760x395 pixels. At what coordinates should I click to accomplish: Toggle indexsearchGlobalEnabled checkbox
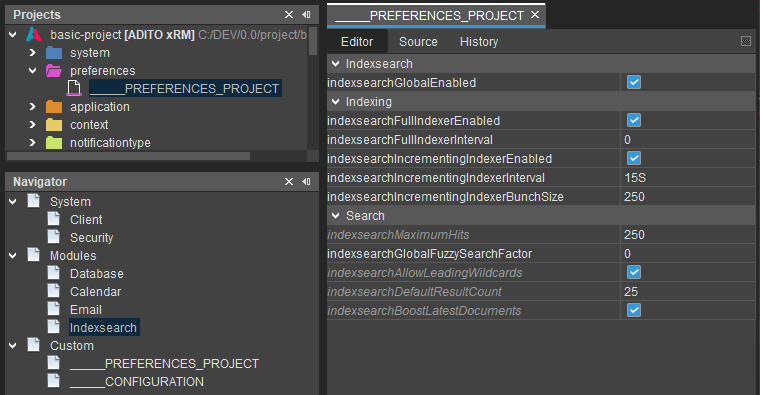tap(633, 82)
